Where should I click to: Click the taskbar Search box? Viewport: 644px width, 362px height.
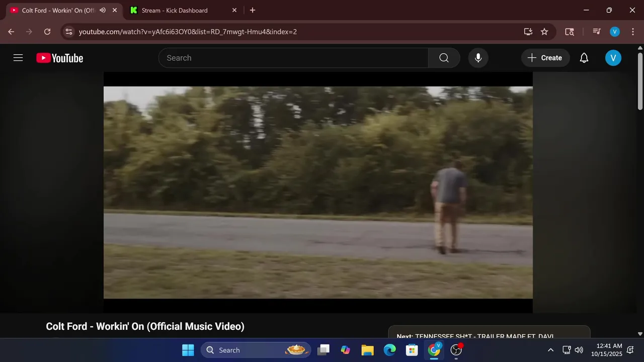256,350
